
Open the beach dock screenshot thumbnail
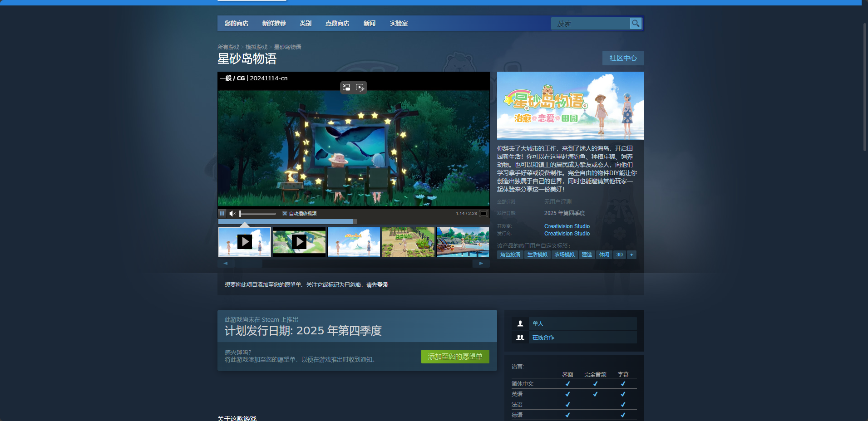(x=463, y=242)
